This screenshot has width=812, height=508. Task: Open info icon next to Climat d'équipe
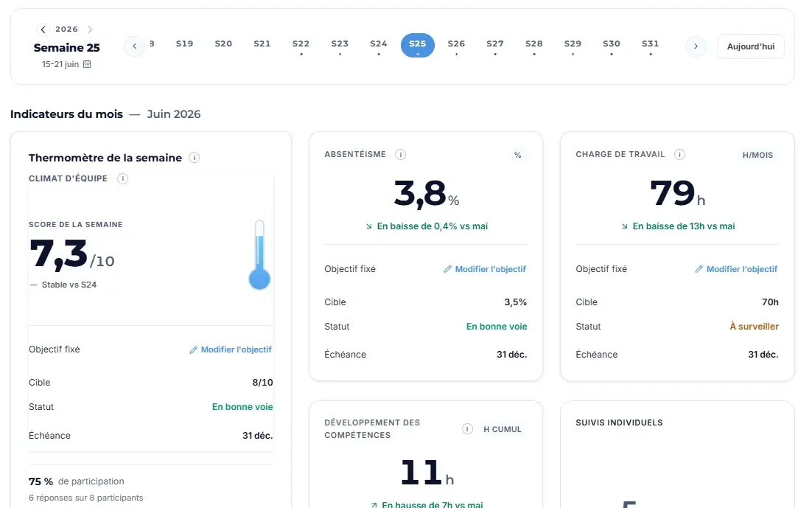pyautogui.click(x=123, y=179)
